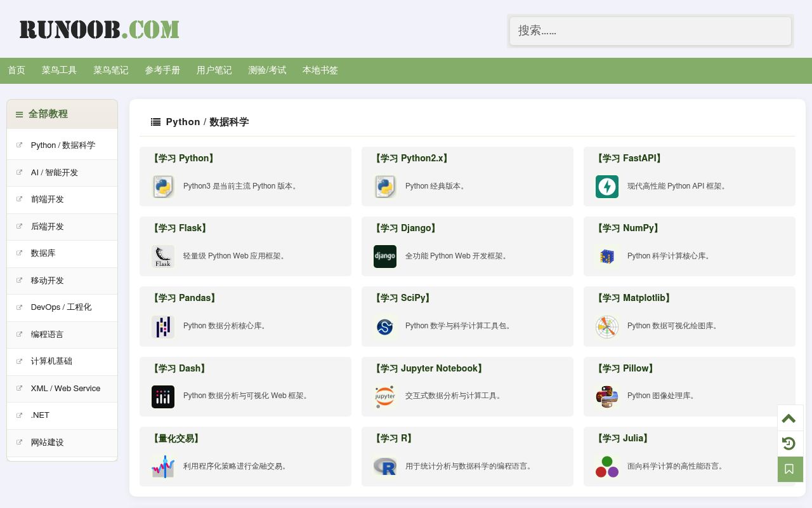Click the Pillow logo icon
The width and height of the screenshot is (812, 508).
[x=607, y=396]
